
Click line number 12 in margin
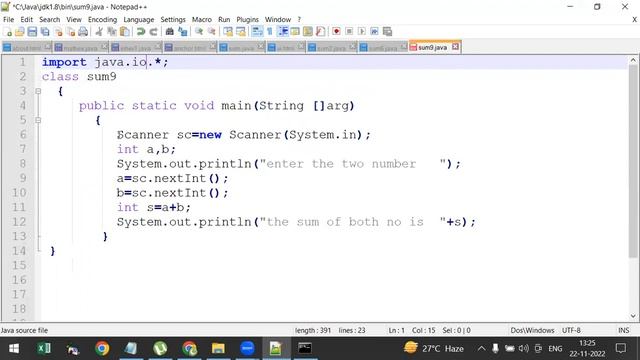tap(19, 222)
